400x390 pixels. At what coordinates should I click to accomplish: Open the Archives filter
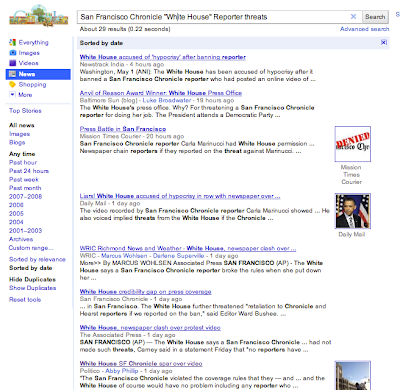pos(21,239)
